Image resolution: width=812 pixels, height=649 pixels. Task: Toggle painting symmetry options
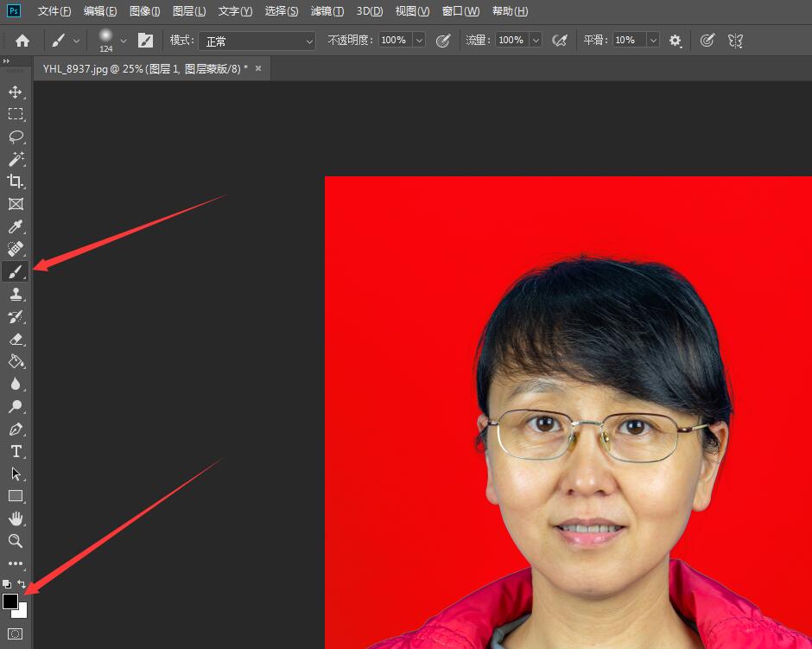coord(735,40)
